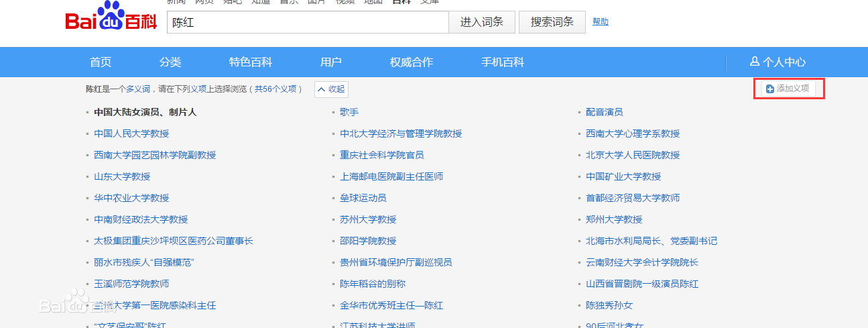
Task: Open 北海市水利局局长、党委副书记 entry
Action: tap(652, 241)
